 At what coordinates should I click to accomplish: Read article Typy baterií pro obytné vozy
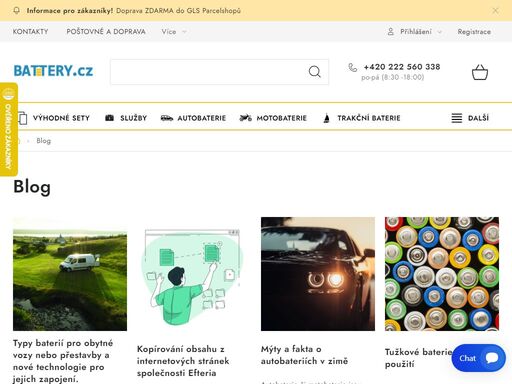(x=63, y=361)
